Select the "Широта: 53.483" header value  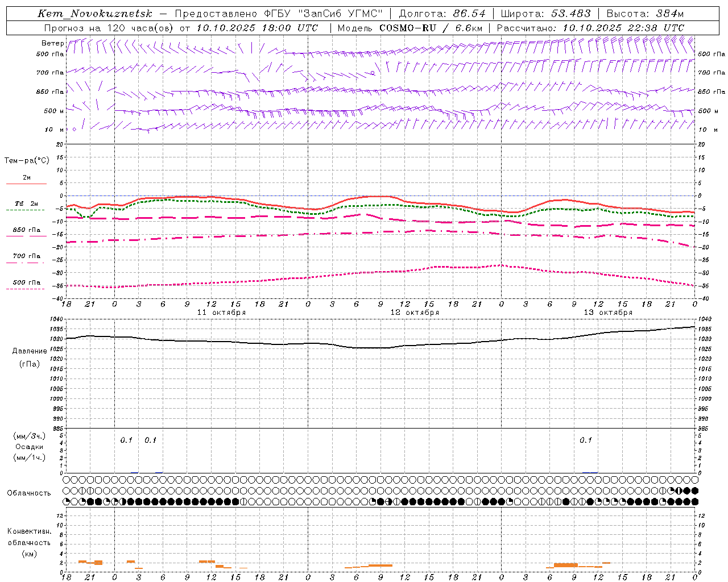click(546, 14)
